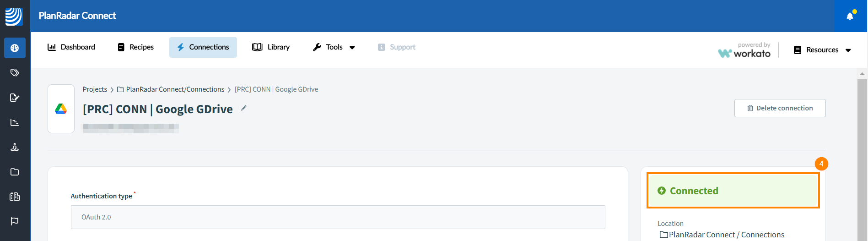868x241 pixels.
Task: Click the Google Drive logo thumbnail
Action: tap(61, 109)
